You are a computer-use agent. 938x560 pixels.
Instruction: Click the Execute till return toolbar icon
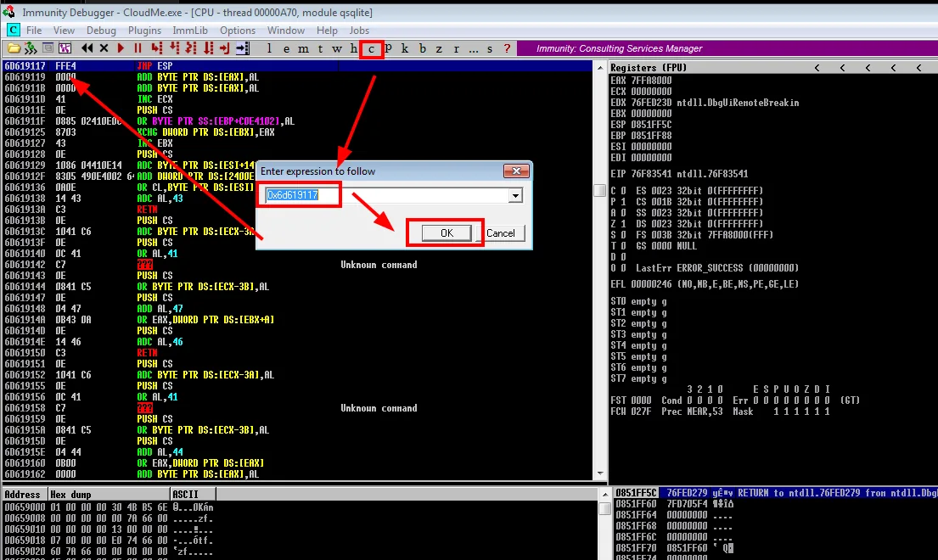click(x=225, y=48)
